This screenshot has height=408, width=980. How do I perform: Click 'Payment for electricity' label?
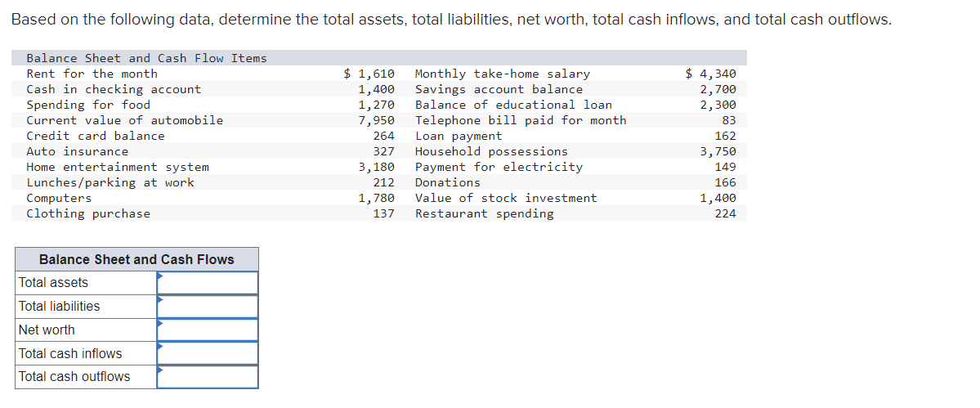pyautogui.click(x=499, y=167)
